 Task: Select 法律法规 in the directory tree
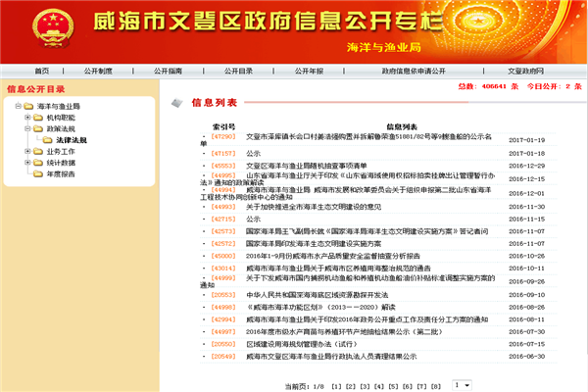pos(72,140)
